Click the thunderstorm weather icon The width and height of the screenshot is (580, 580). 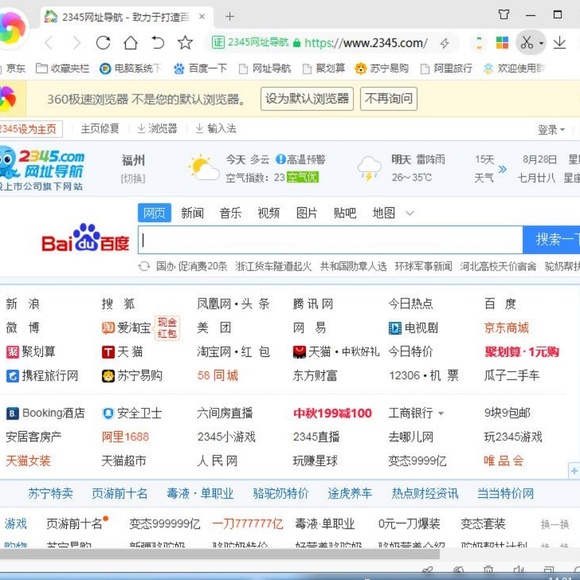coord(369,168)
